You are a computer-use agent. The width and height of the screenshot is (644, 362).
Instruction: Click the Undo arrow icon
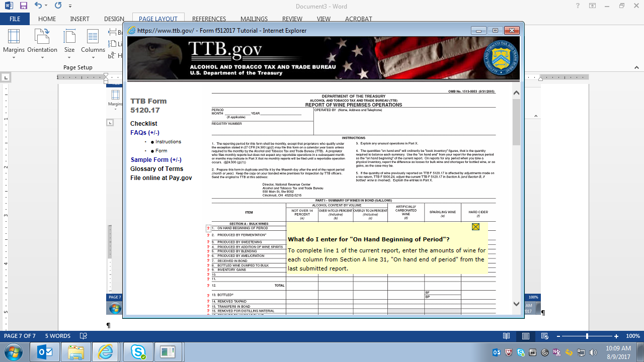[x=39, y=6]
